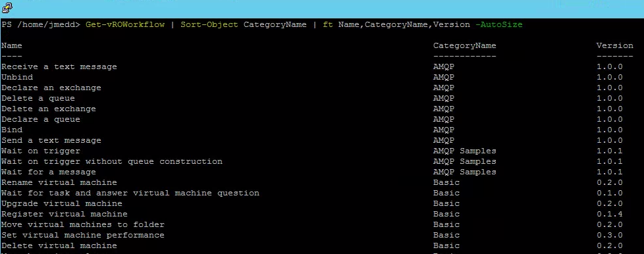Click version 0.1.4 of Register virtual machine
The height and width of the screenshot is (254, 644).
(610, 215)
